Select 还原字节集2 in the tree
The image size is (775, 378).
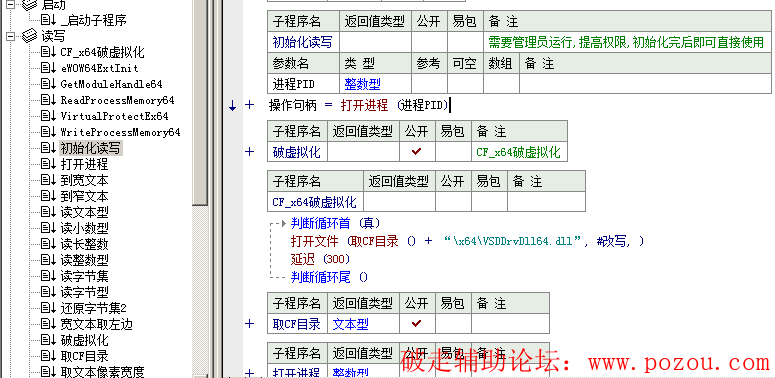(93, 308)
